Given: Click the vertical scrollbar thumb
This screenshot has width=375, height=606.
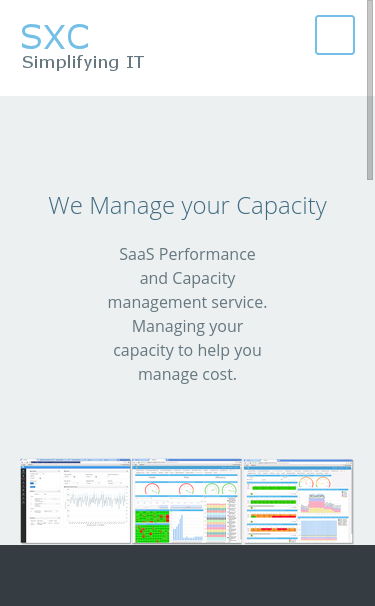Looking at the screenshot, I should (x=370, y=90).
